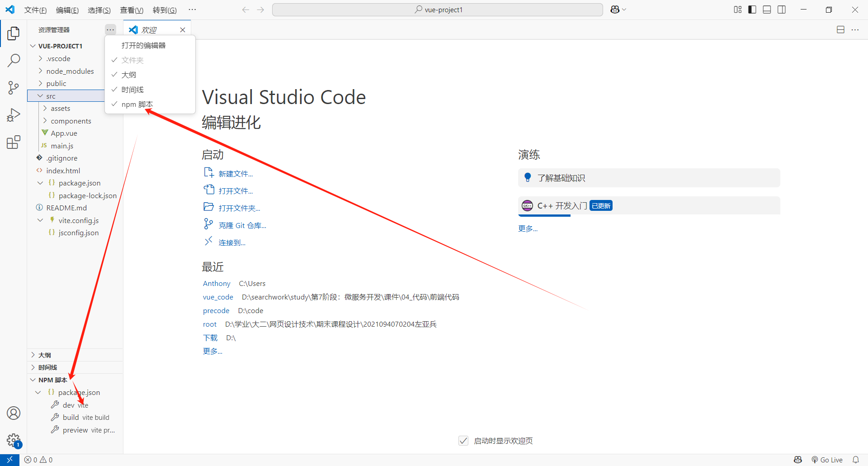The height and width of the screenshot is (466, 868).
Task: Click the remote window status icon
Action: point(9,460)
